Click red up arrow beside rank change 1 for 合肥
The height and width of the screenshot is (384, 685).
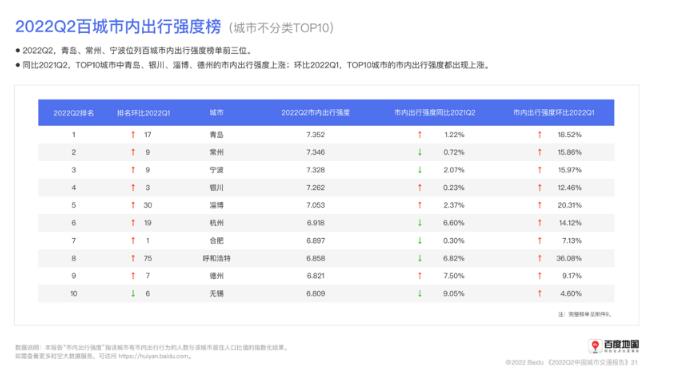tap(133, 240)
